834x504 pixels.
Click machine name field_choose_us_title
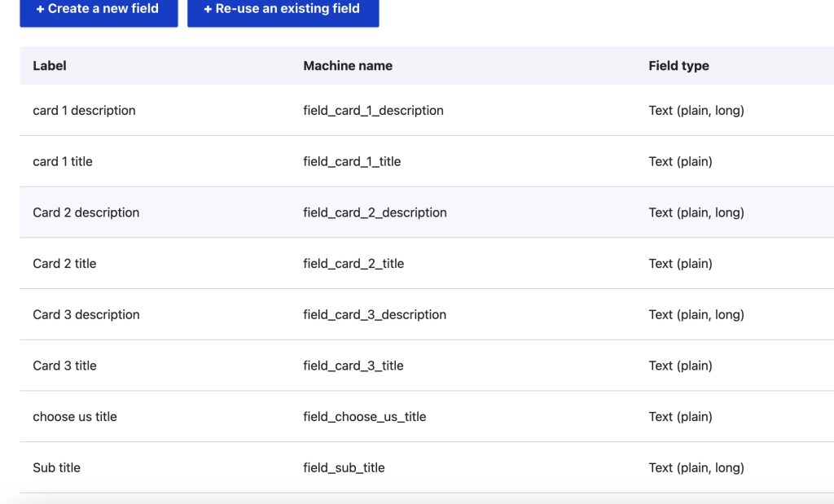(364, 417)
